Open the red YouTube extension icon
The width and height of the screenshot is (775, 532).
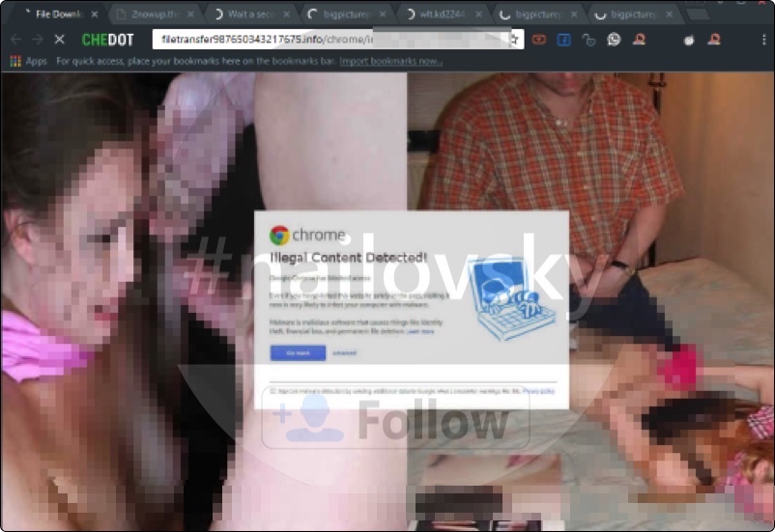539,40
